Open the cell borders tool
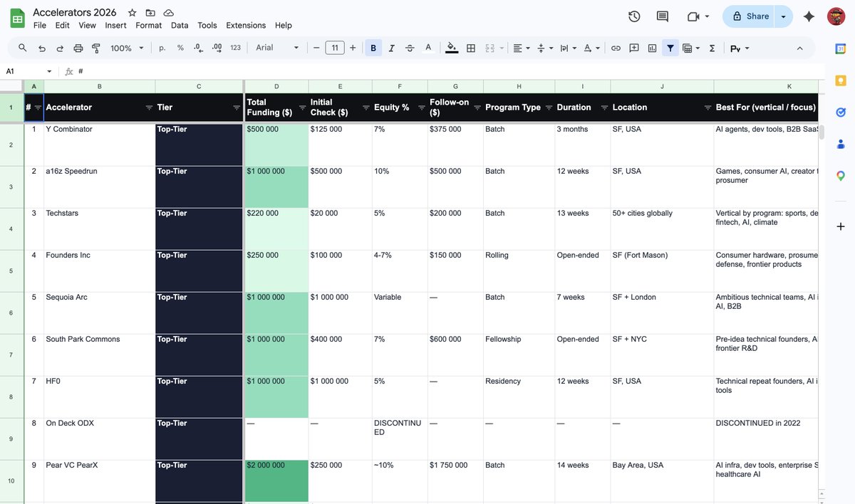The height and width of the screenshot is (504, 855). tap(471, 48)
